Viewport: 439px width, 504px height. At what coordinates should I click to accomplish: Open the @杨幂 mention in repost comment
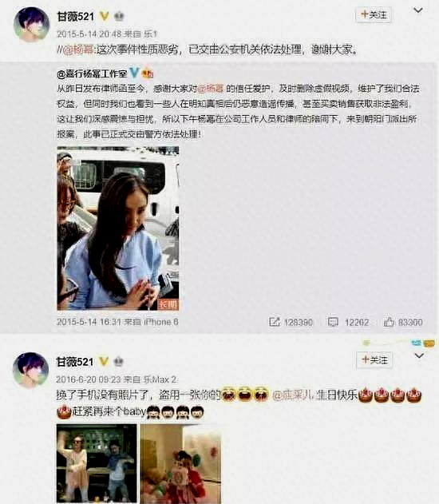click(x=78, y=50)
